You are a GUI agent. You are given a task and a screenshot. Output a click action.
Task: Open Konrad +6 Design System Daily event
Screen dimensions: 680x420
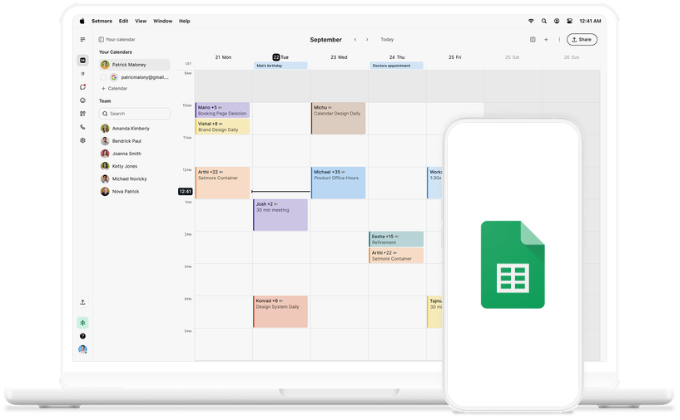click(281, 312)
